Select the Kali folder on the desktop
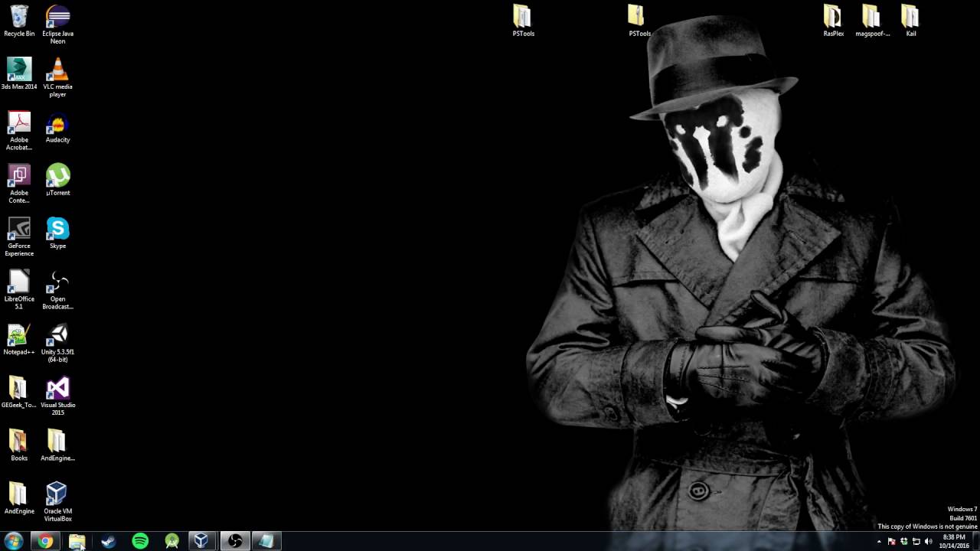 tap(910, 21)
